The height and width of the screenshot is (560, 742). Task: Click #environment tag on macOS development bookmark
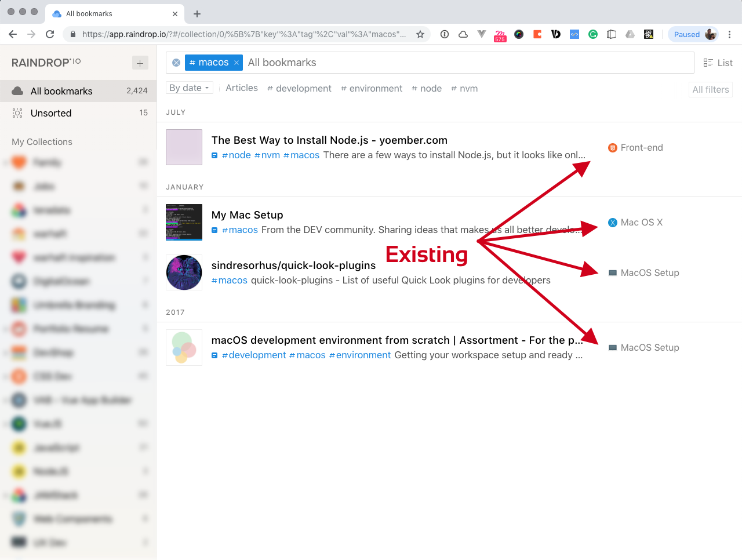pos(360,355)
